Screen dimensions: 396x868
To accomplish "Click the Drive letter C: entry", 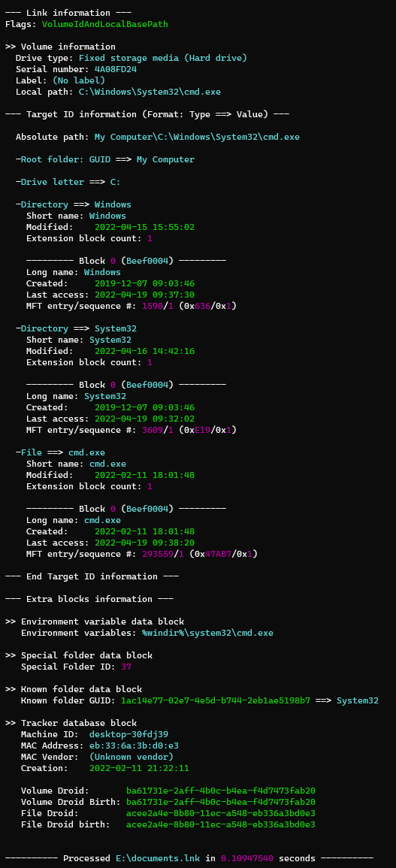I will click(x=68, y=182).
